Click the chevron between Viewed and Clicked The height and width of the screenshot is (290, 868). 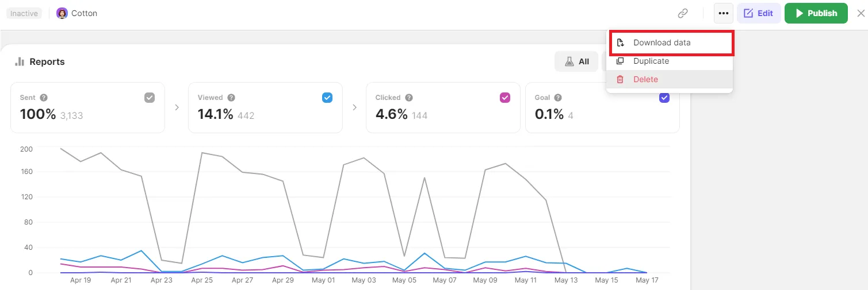354,107
